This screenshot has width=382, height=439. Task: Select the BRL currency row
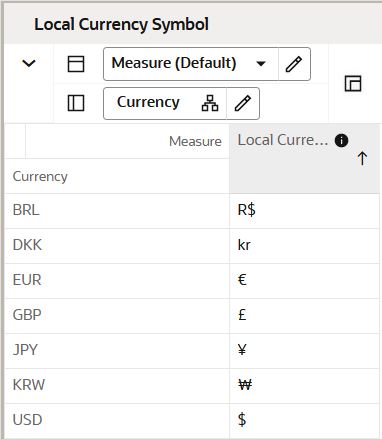[117, 210]
